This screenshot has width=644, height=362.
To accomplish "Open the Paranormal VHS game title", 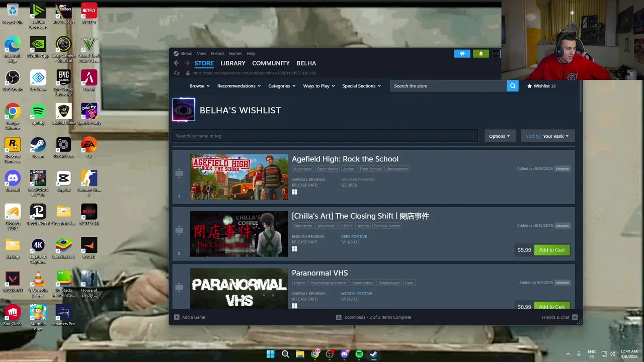I will click(x=320, y=273).
